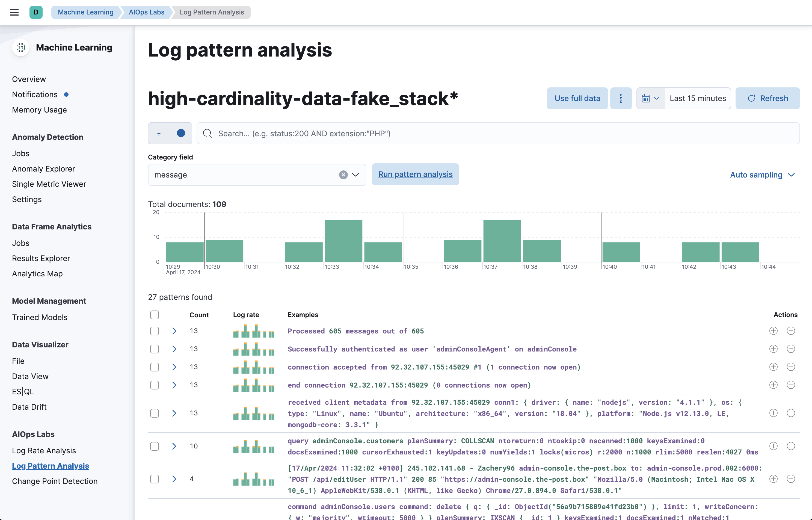
Task: Expand the 'connection accepted from' row
Action: 174,367
